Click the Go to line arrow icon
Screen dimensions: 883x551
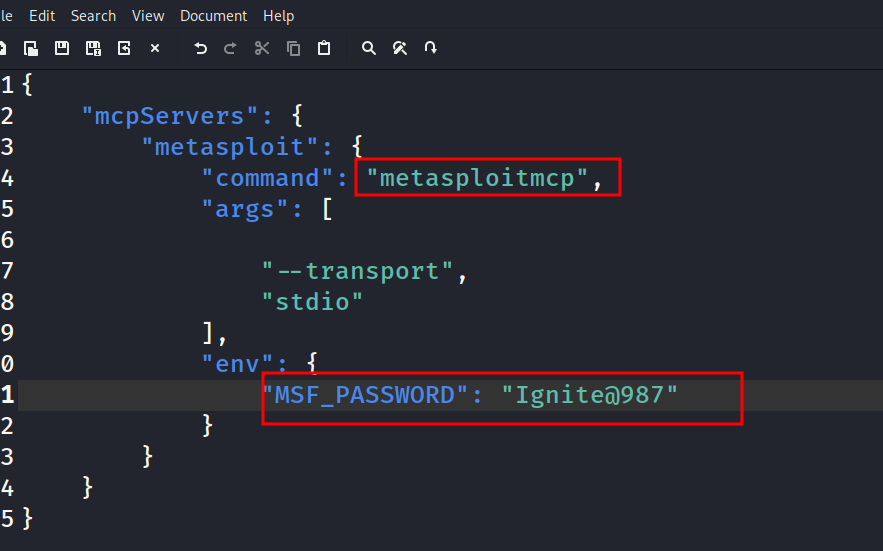(431, 48)
